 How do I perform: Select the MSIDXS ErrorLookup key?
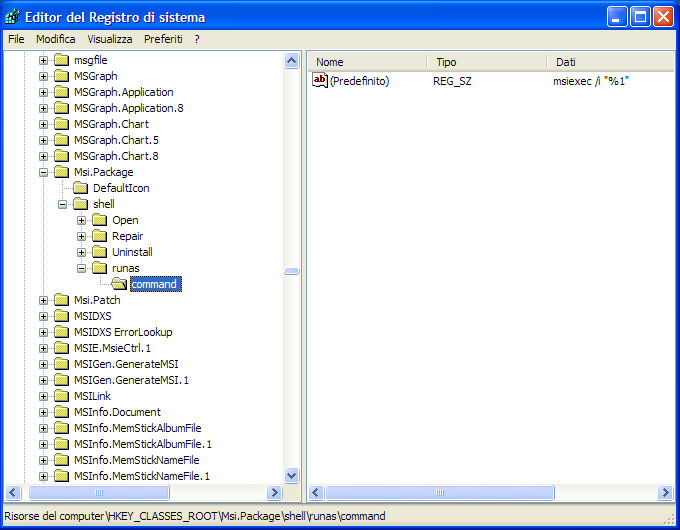pos(123,332)
